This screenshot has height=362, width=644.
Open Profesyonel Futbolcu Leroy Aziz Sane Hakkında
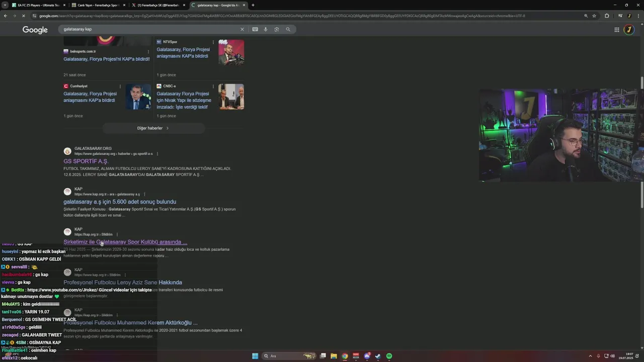[x=123, y=283]
